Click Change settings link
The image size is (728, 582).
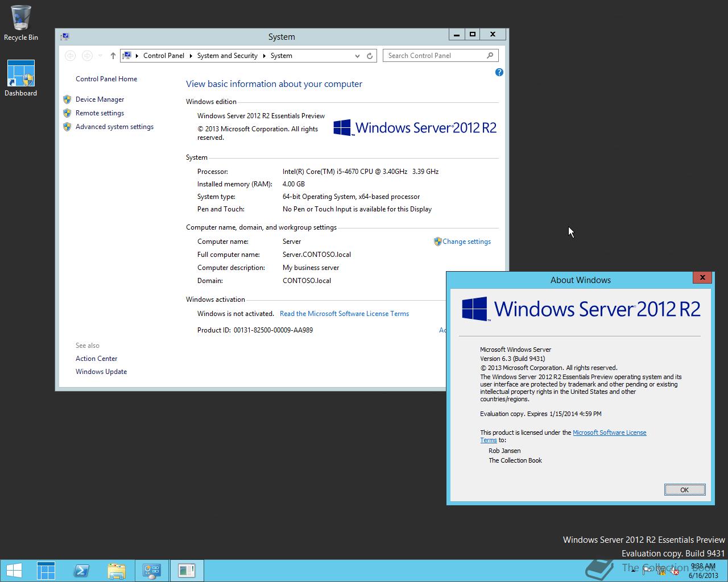466,242
